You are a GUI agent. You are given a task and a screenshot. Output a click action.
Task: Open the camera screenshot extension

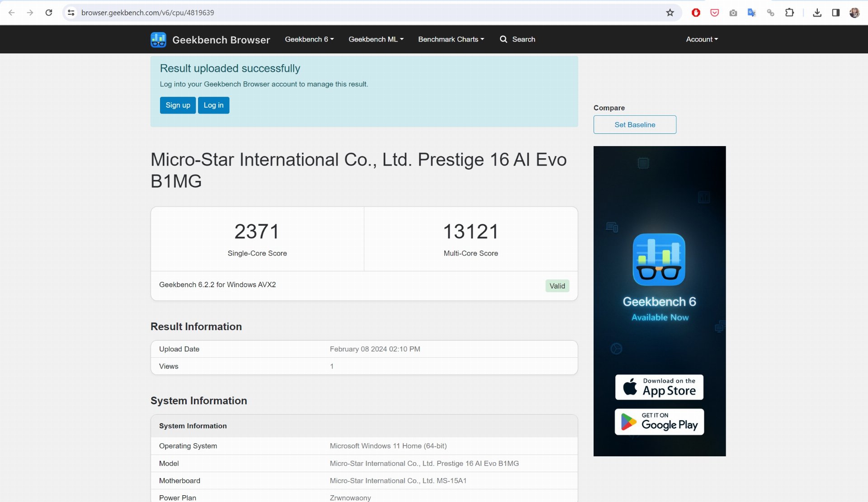(x=733, y=13)
